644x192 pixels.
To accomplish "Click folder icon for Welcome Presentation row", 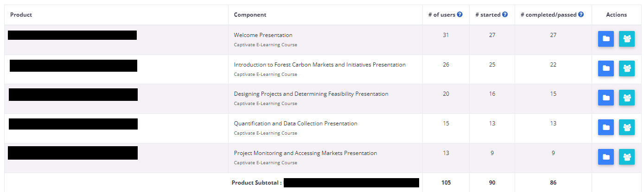I will [606, 39].
